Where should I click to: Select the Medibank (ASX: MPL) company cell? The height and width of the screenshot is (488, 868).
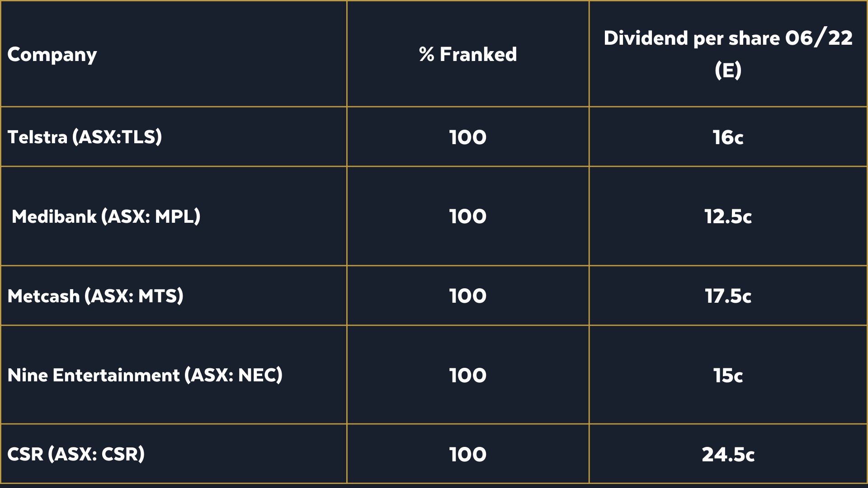point(106,216)
